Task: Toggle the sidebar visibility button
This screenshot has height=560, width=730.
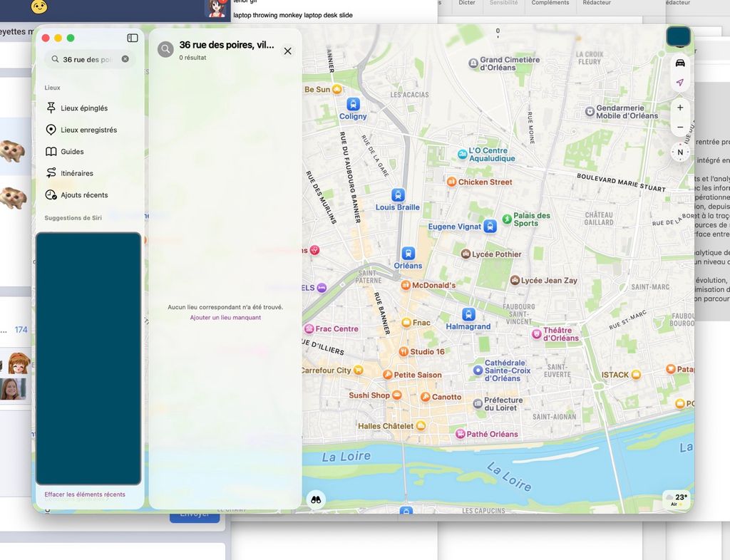Action: (x=133, y=38)
